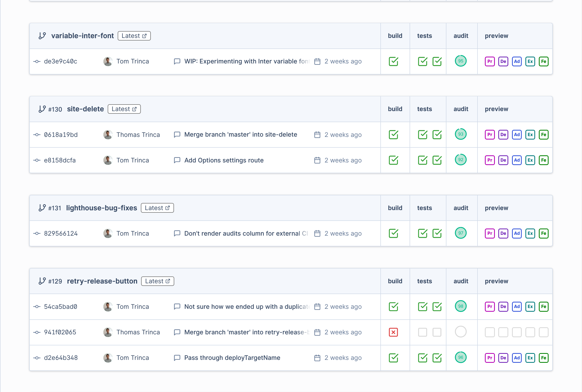Viewport: 582px width, 392px height.
Task: Click second tests checkmark for commit d2e64b348
Action: (437, 358)
